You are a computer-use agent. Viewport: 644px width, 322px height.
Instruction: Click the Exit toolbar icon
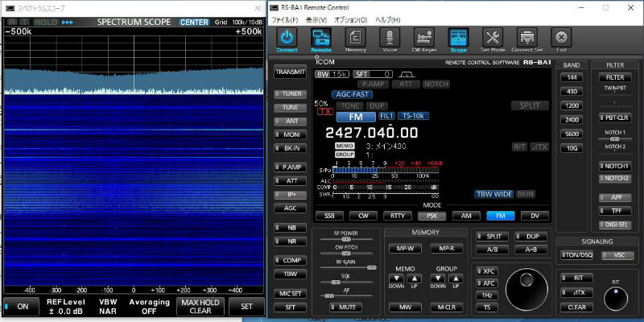pyautogui.click(x=561, y=38)
